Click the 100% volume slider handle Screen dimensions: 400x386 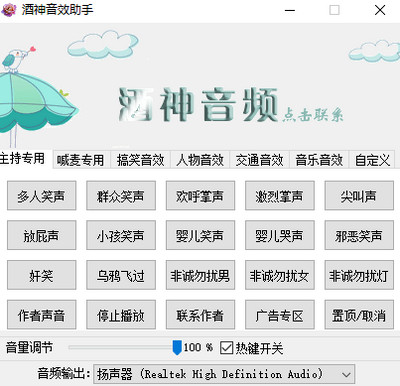(x=177, y=348)
